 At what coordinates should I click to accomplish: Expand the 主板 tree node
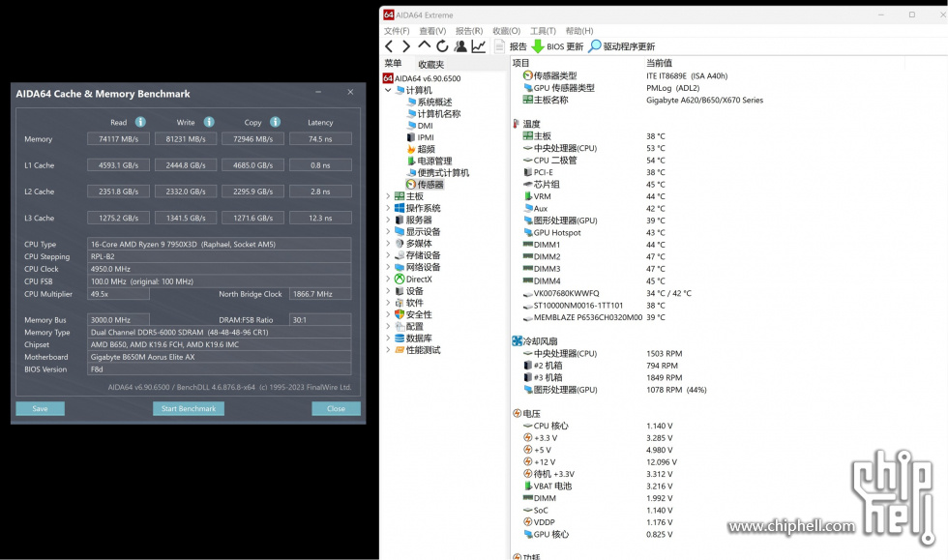tap(388, 196)
